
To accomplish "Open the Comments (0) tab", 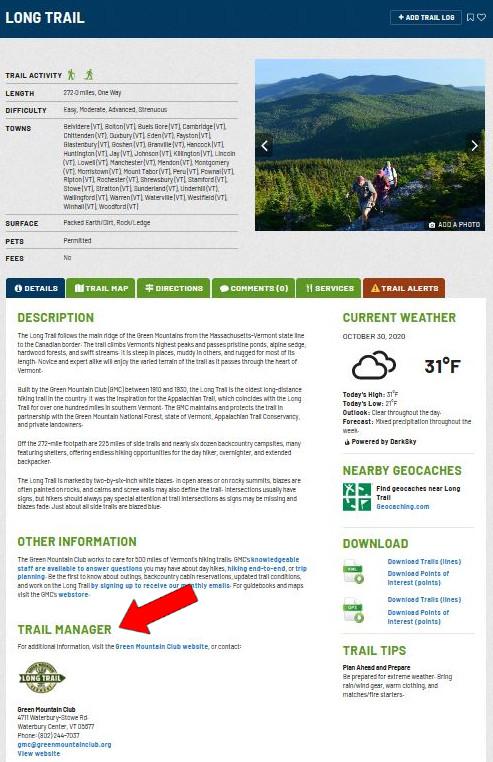I will pyautogui.click(x=253, y=288).
